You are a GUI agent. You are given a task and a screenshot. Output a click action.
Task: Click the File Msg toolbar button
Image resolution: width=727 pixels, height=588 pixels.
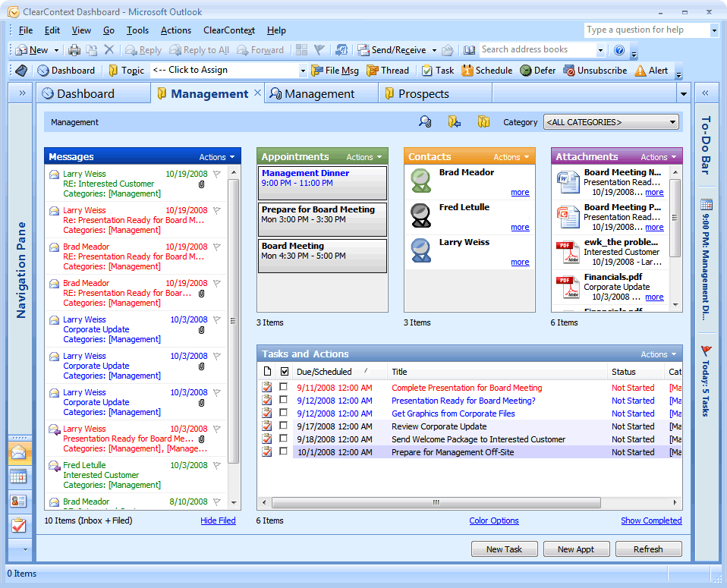click(x=335, y=71)
